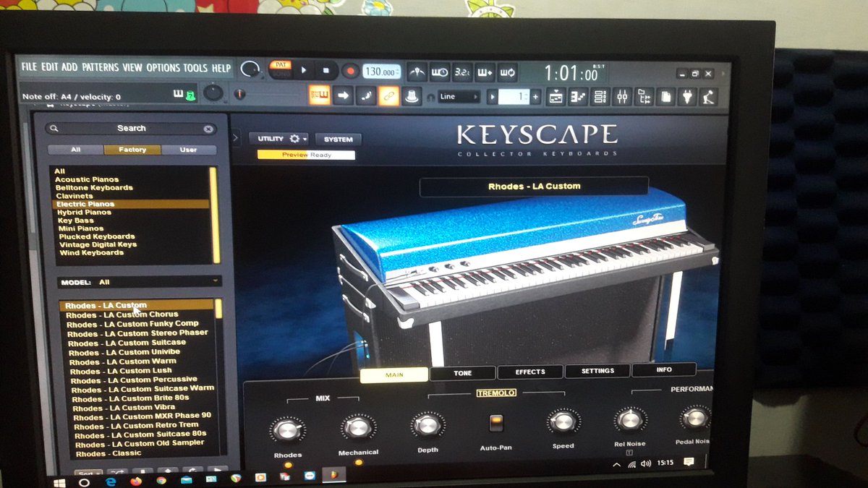
Task: Clear search using the X icon
Action: pyautogui.click(x=208, y=129)
